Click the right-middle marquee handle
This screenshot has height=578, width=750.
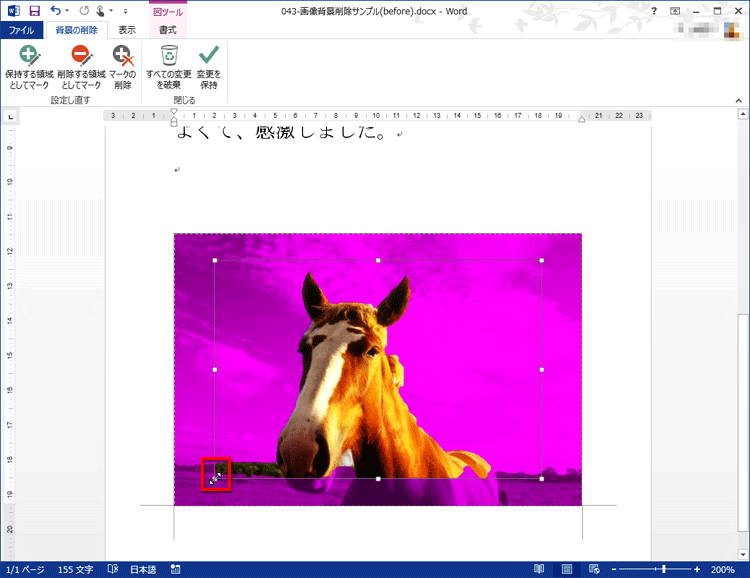point(541,369)
